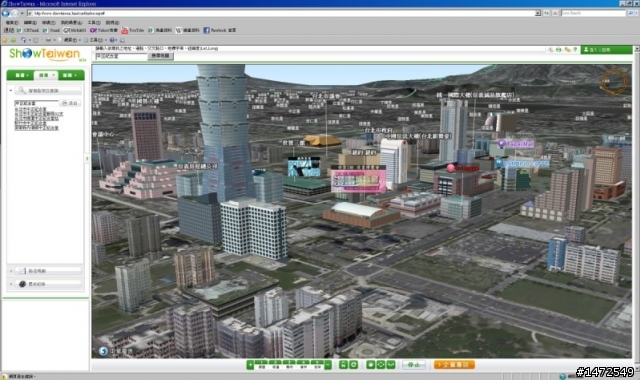
Task: Open the Help browser menu
Action: click(113, 23)
